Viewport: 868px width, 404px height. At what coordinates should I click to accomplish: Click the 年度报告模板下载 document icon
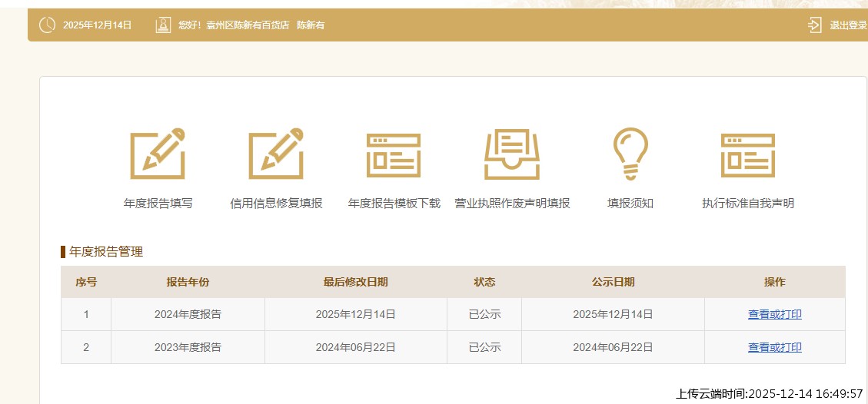pos(394,154)
